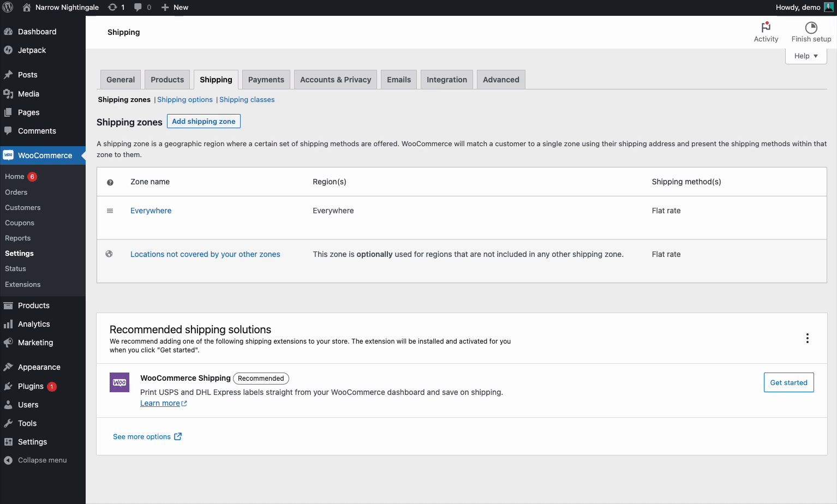
Task: Open the Customers submenu item
Action: [x=23, y=207]
